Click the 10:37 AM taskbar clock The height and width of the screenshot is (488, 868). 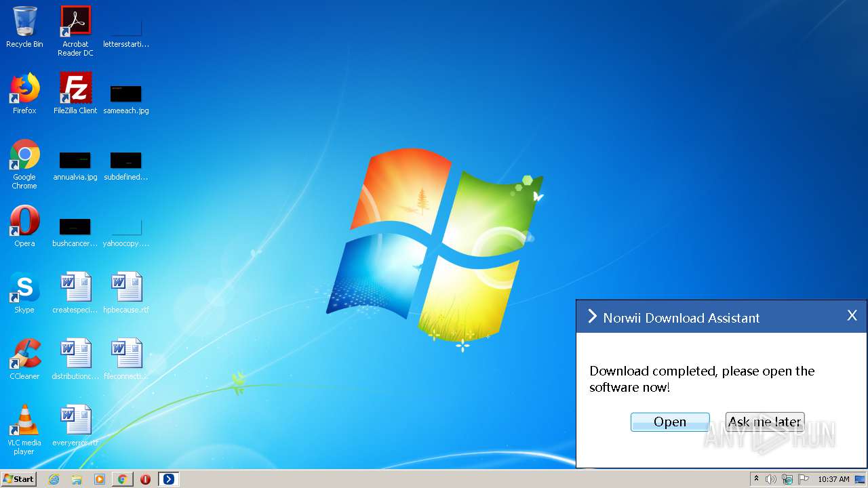point(833,479)
